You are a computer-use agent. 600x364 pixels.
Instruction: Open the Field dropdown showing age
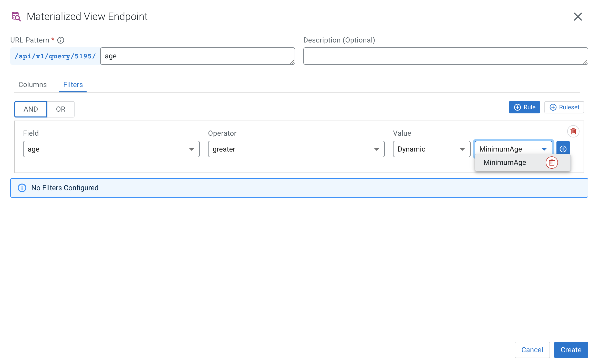(111, 149)
